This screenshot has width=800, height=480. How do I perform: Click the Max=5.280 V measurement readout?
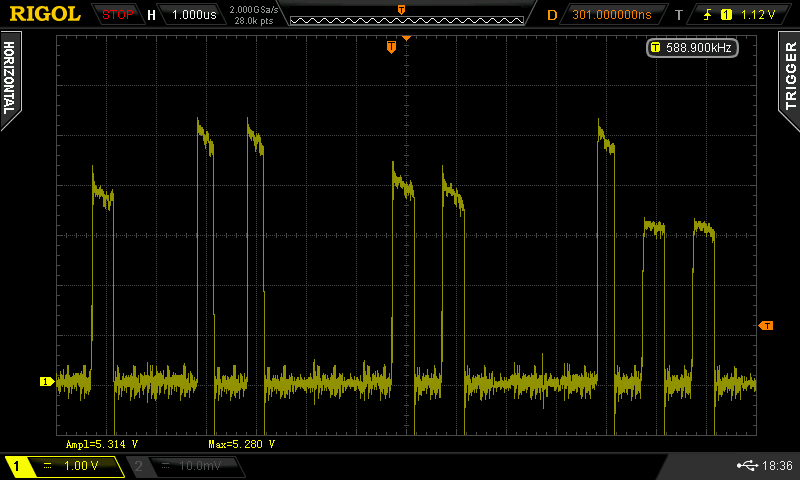click(x=241, y=443)
